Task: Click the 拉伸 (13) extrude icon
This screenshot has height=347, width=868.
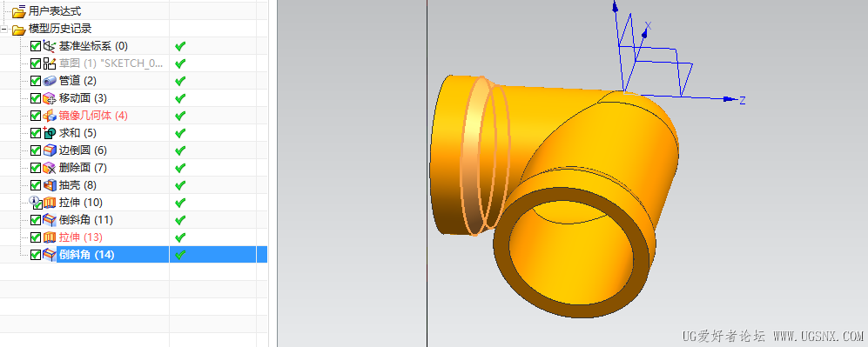Action: click(50, 237)
